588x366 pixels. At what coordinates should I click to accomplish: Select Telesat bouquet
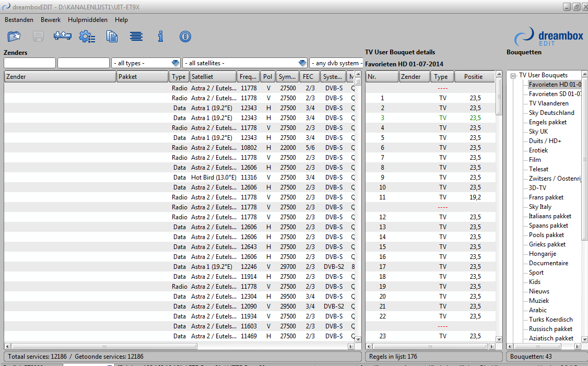click(538, 169)
